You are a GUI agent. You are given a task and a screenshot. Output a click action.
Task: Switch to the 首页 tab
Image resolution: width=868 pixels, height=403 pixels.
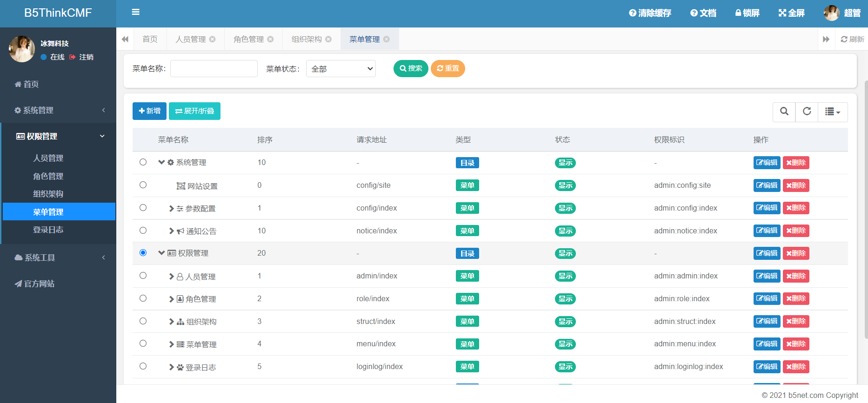(x=150, y=39)
